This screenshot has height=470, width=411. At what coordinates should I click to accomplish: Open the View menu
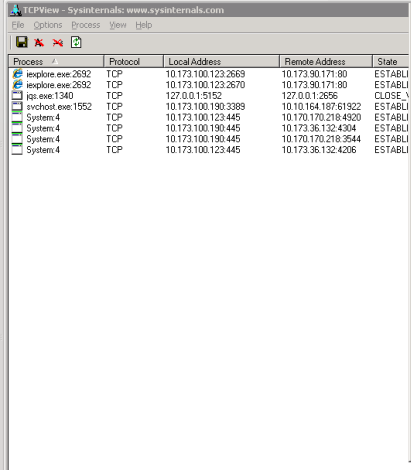tap(118, 25)
